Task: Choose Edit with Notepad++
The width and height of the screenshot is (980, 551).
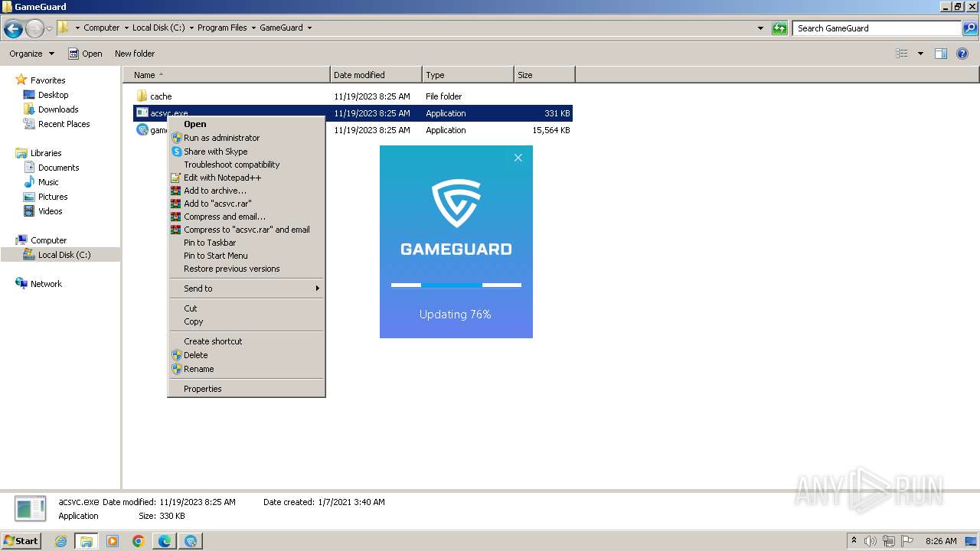Action: [247, 178]
